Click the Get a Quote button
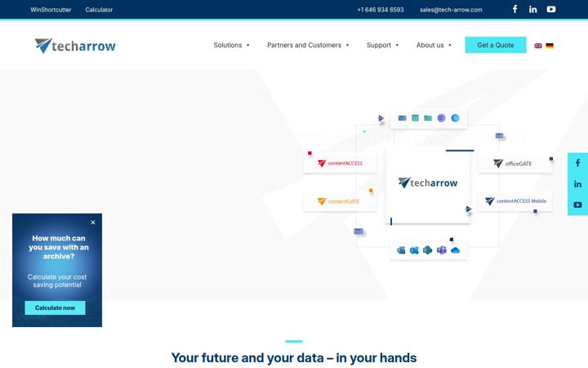This screenshot has width=588, height=368. pyautogui.click(x=496, y=45)
